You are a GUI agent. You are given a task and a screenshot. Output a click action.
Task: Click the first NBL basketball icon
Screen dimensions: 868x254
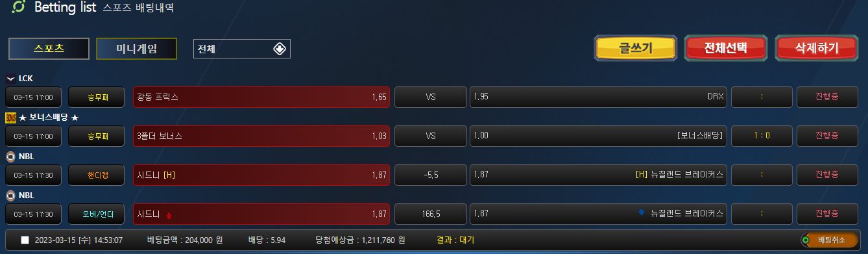coord(10,157)
